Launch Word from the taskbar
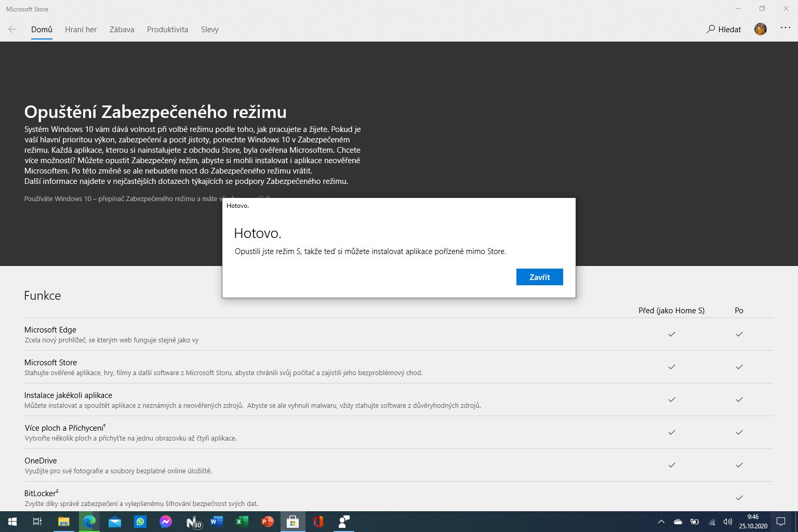Viewport: 798px width, 532px height. pyautogui.click(x=217, y=522)
